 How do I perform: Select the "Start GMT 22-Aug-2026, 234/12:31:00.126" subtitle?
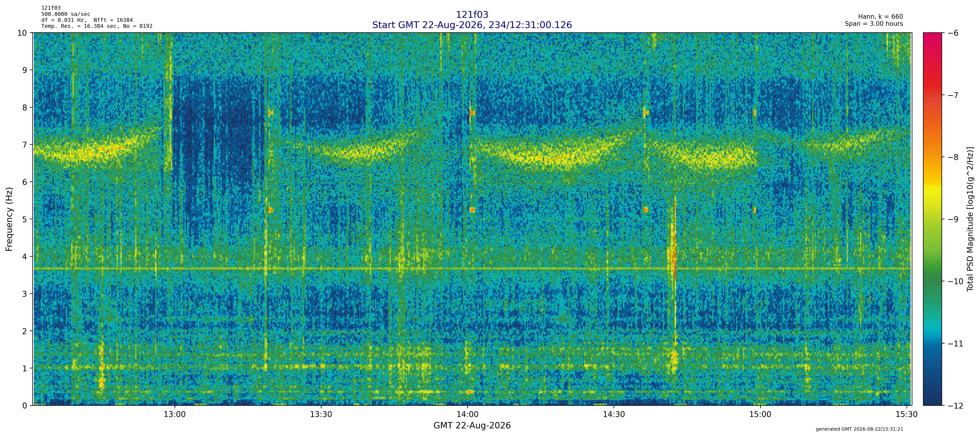pos(472,25)
